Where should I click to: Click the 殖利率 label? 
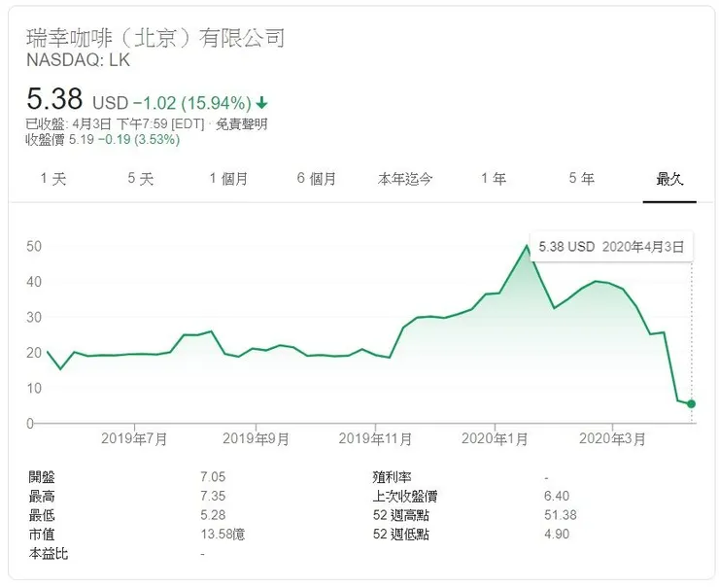[x=392, y=477]
